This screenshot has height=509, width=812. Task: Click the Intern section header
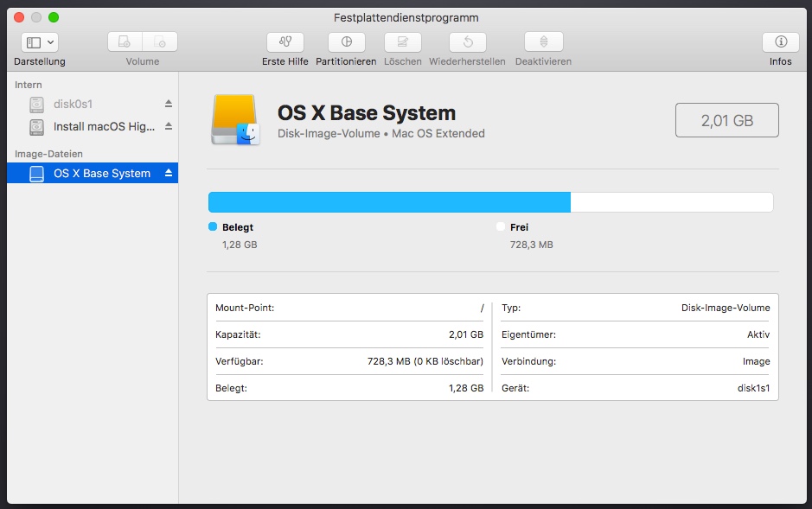click(29, 85)
